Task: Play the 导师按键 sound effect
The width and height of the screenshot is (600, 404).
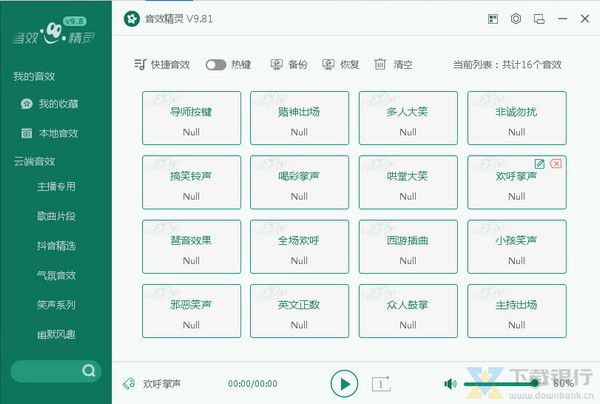Action: coord(191,118)
